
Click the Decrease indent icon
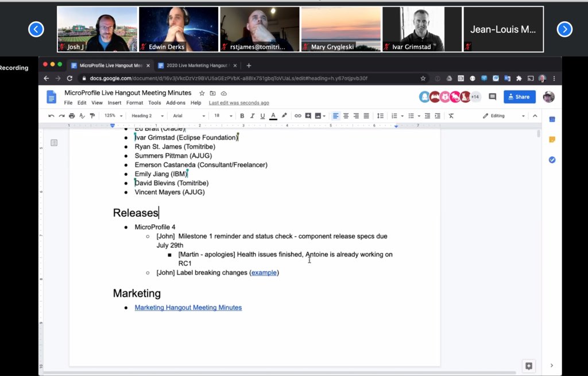click(427, 116)
